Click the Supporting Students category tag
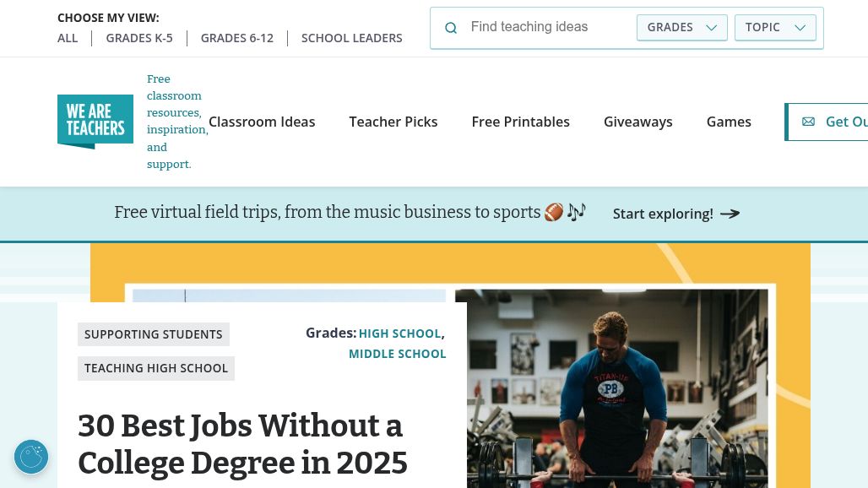The image size is (868, 488). [x=154, y=334]
